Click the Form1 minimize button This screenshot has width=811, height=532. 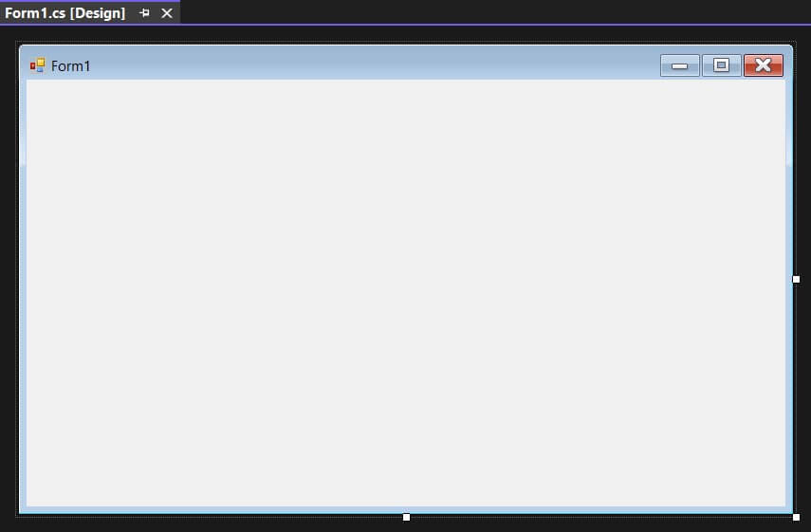coord(679,65)
